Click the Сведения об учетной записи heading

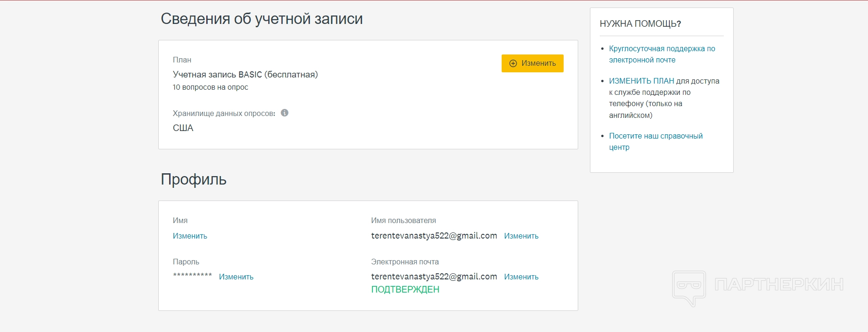pos(262,19)
